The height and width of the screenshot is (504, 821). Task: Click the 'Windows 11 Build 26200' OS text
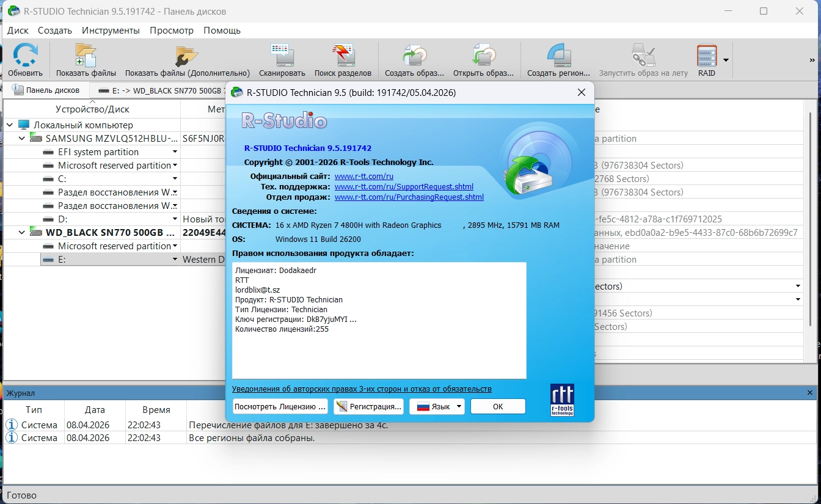point(318,239)
